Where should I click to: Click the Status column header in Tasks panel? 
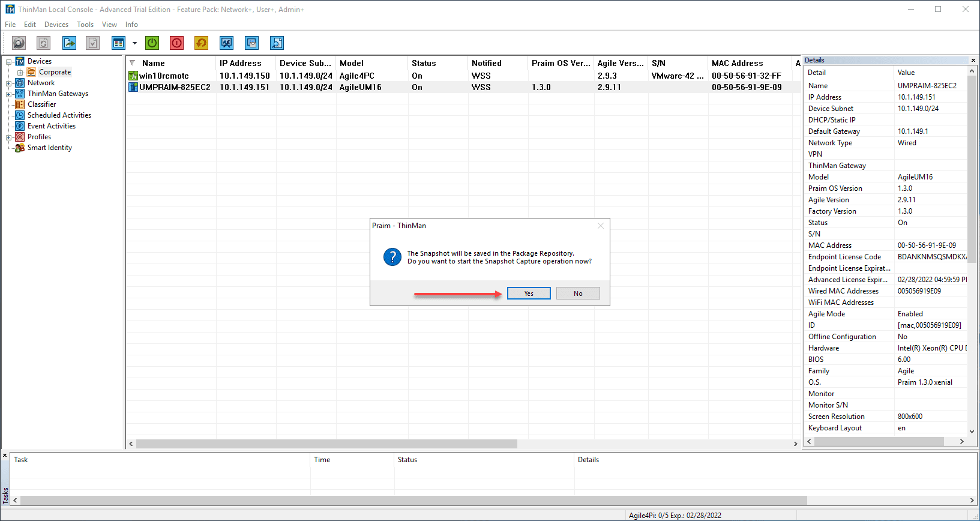[x=484, y=460]
